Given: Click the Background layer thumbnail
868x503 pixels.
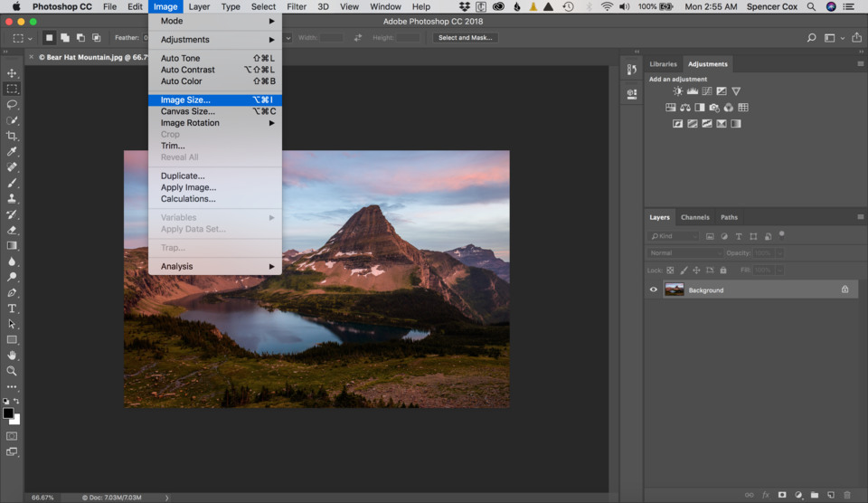Looking at the screenshot, I should (x=674, y=289).
